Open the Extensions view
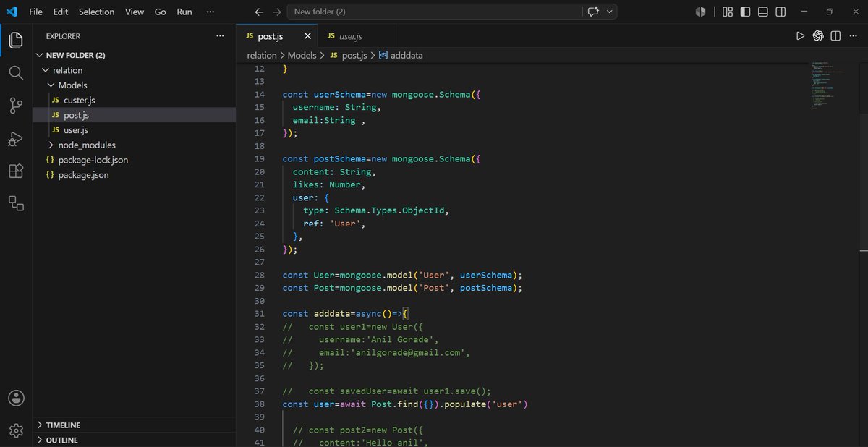868x447 pixels. [x=16, y=171]
